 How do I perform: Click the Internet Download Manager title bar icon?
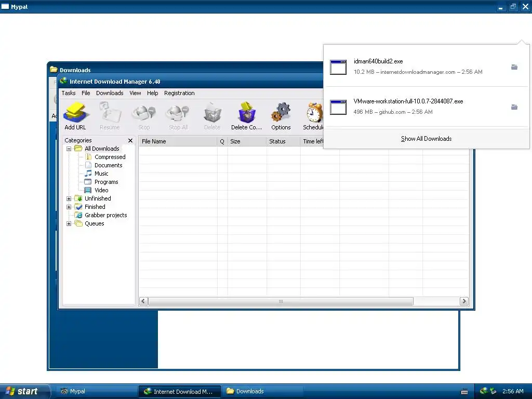coord(63,81)
